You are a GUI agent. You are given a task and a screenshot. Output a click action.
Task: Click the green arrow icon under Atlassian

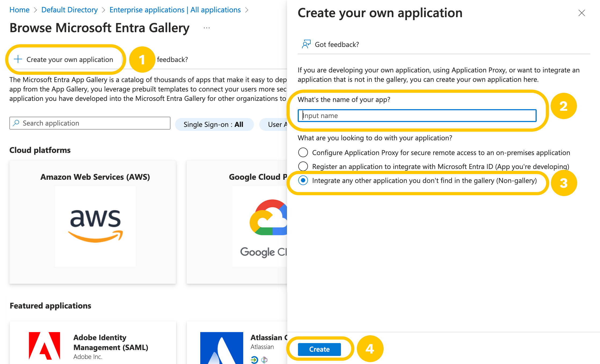(254, 360)
